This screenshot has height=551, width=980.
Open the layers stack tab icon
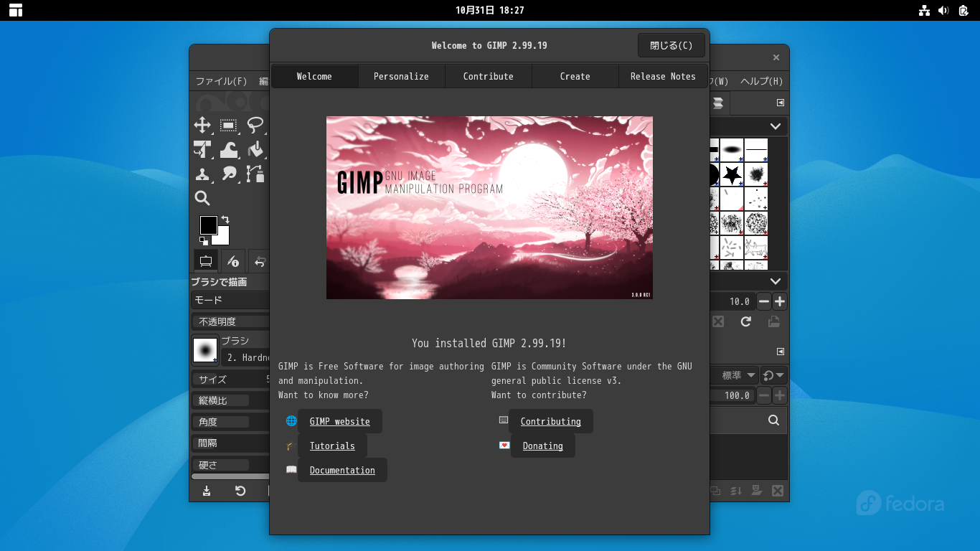point(717,103)
